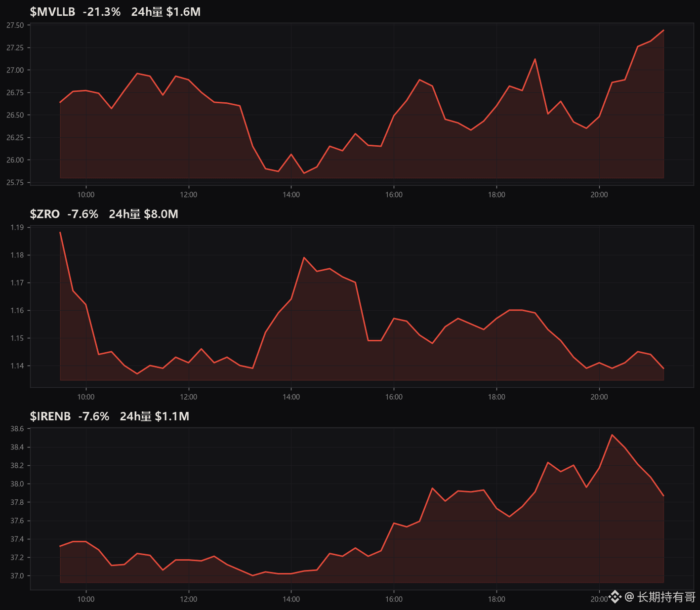Click the 26.25 price axis label
This screenshot has height=610, width=700.
15,138
